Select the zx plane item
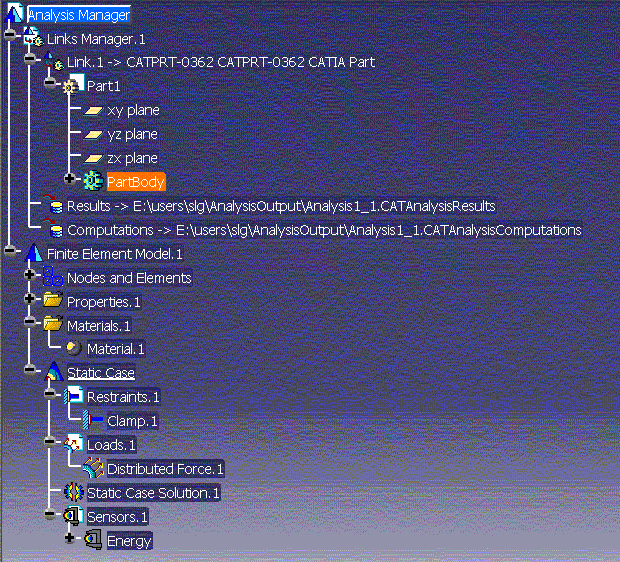This screenshot has width=620, height=562. (x=132, y=158)
